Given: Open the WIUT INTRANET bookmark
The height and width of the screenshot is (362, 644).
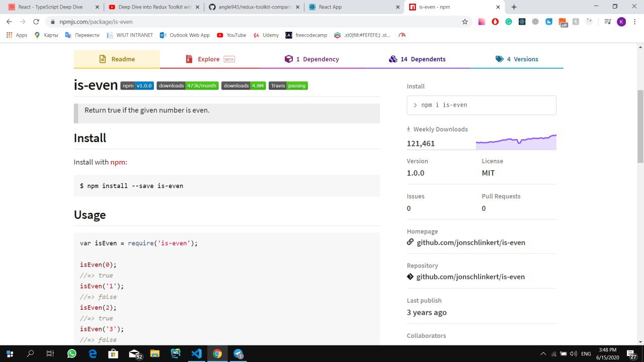Looking at the screenshot, I should 130,35.
